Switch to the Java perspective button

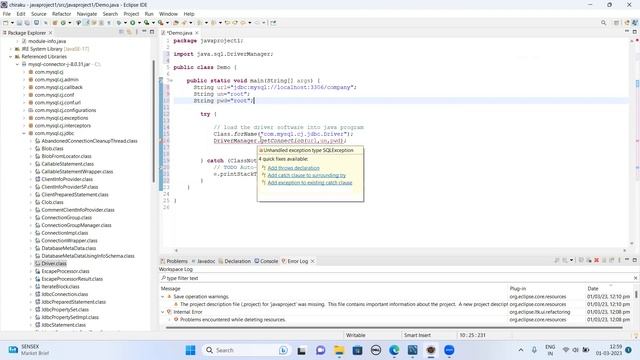click(x=635, y=23)
